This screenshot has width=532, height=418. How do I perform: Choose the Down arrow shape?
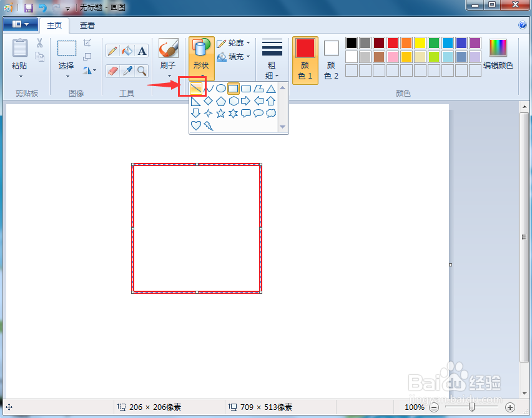coord(196,113)
